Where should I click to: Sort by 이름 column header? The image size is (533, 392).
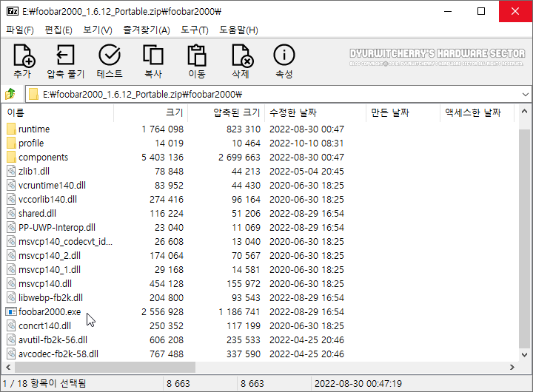(58, 112)
